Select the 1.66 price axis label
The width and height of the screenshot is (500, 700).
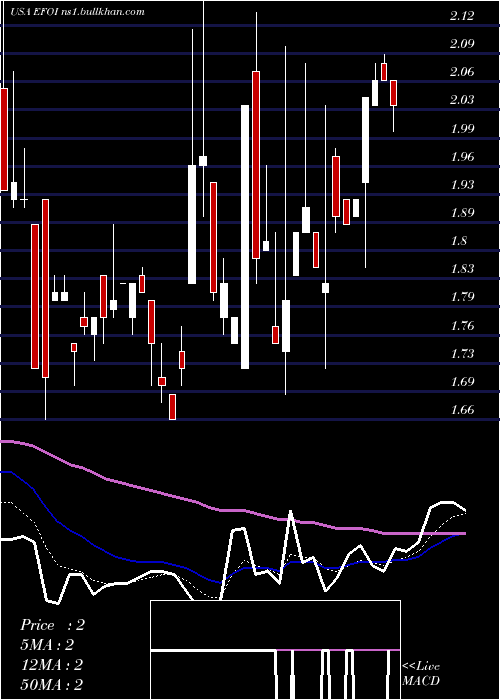(462, 410)
